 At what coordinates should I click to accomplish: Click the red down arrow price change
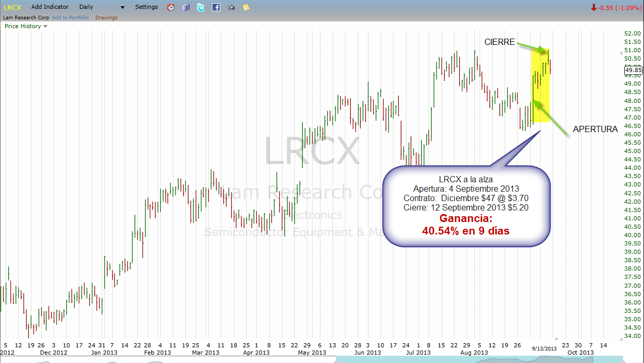click(593, 7)
